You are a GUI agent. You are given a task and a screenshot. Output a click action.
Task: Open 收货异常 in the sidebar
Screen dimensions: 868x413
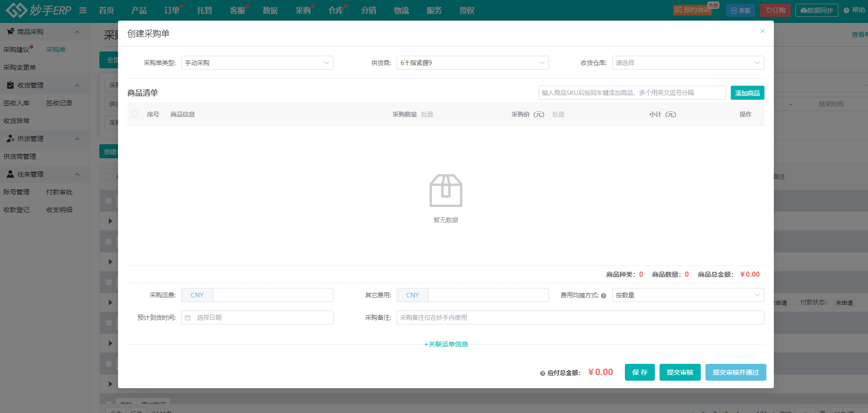pos(16,121)
